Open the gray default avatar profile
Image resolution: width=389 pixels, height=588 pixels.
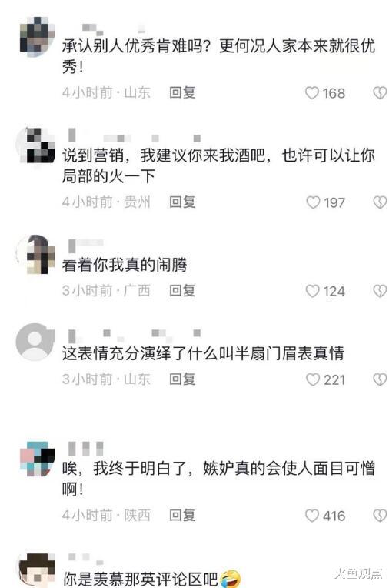(35, 342)
